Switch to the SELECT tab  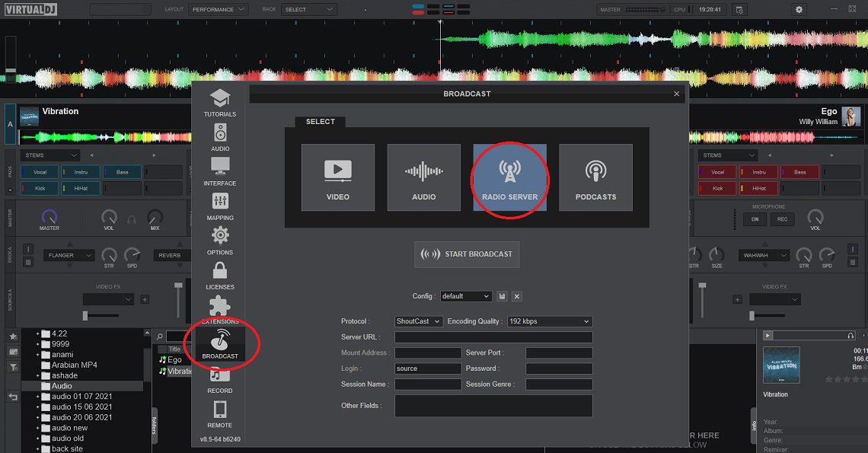(321, 121)
